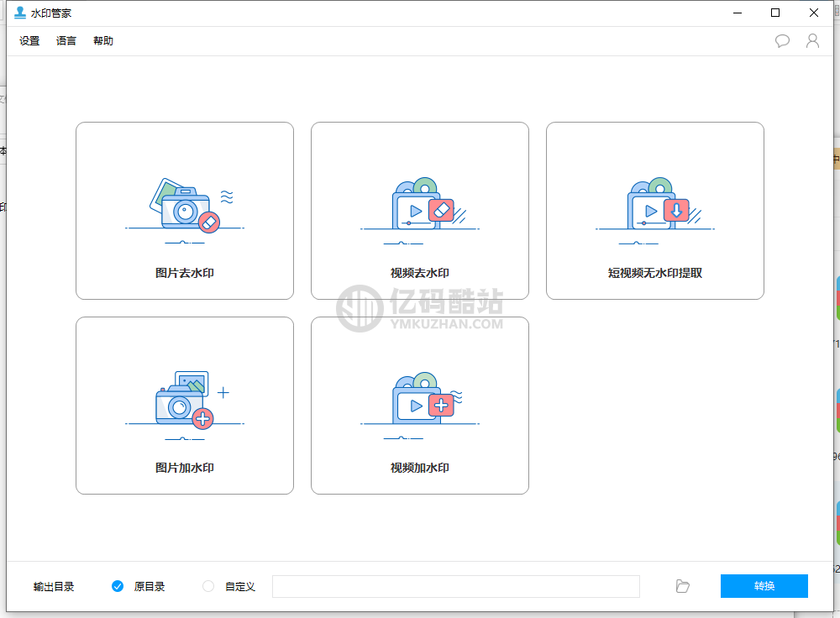Select the 原目录 radio option
The image size is (840, 618).
coord(118,586)
